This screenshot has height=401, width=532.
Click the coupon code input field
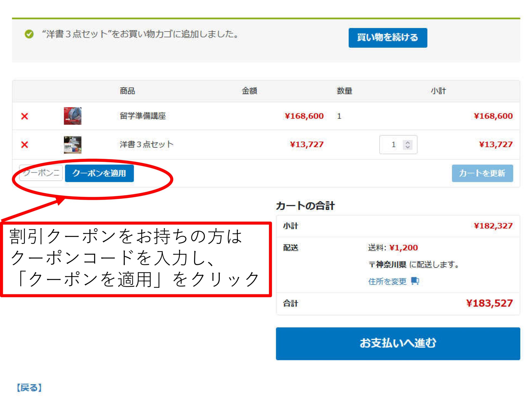[41, 173]
